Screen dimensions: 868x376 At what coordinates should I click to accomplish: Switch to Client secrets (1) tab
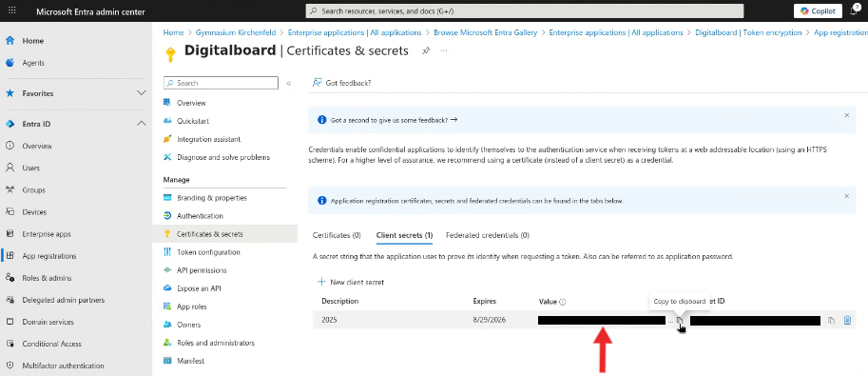pos(404,235)
